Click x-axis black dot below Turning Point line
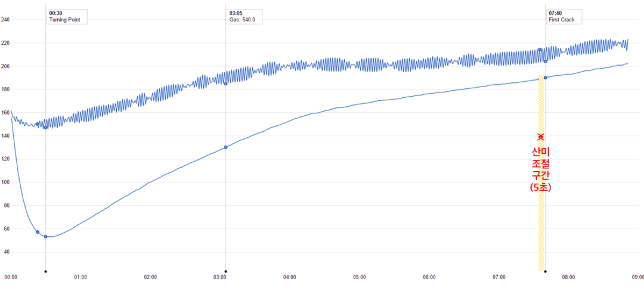644x293 pixels. [45, 271]
